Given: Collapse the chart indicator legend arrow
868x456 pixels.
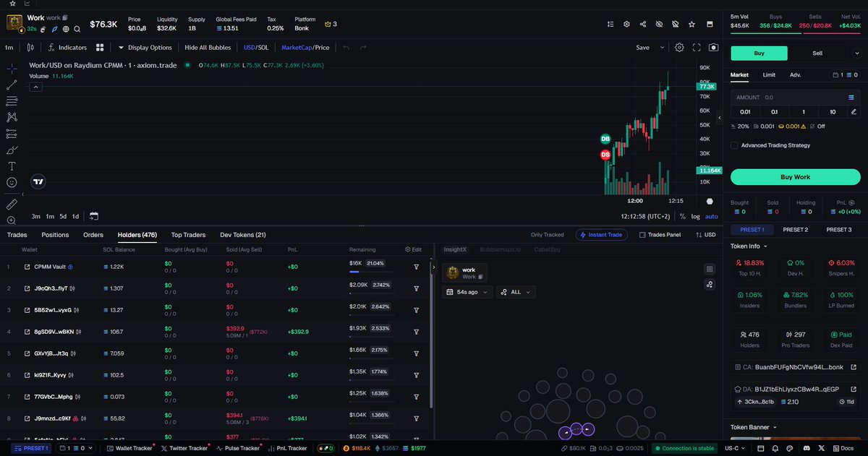Looking at the screenshot, I should tap(35, 87).
